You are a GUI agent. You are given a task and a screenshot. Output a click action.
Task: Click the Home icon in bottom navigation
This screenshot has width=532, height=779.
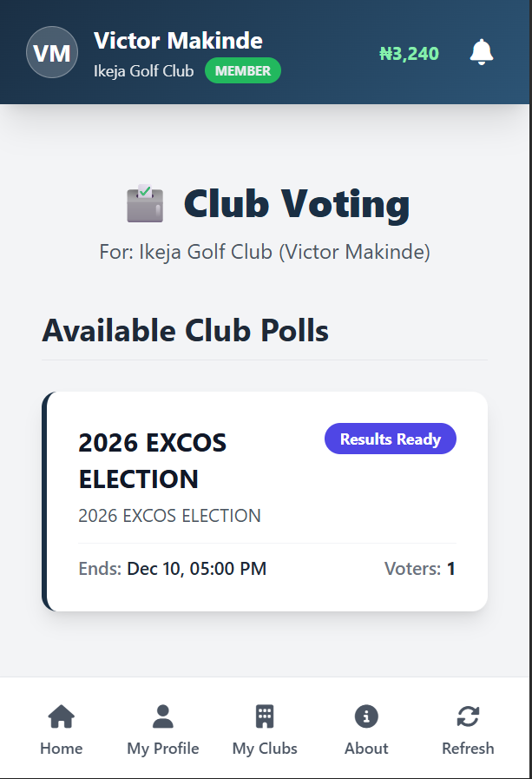[61, 716]
